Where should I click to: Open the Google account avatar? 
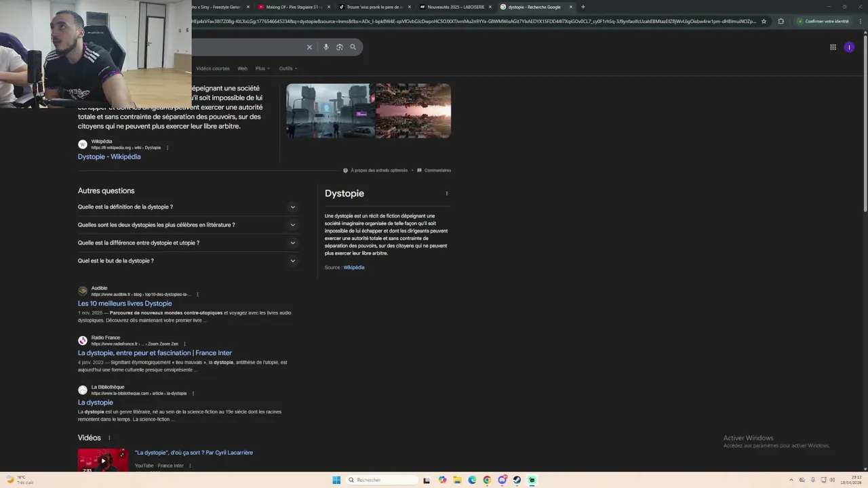click(x=849, y=47)
